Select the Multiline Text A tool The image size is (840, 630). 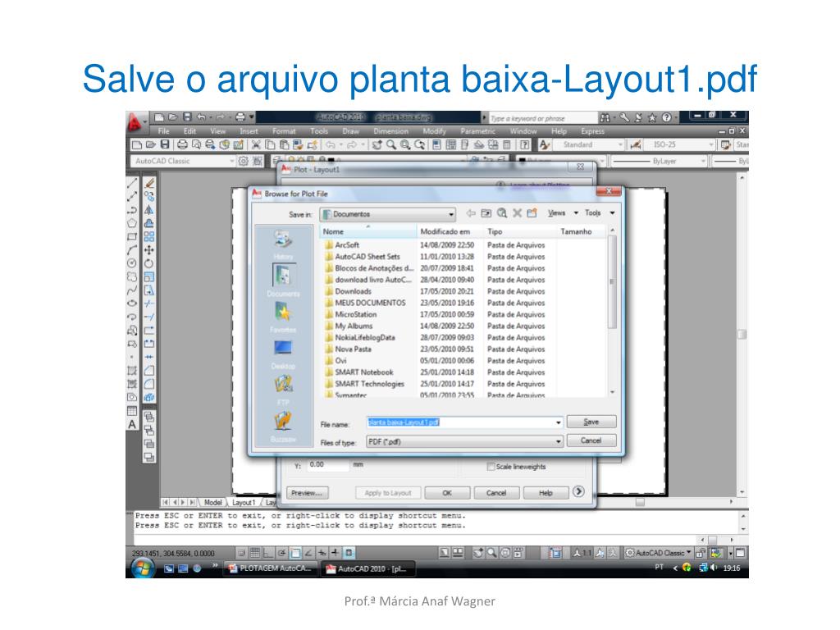click(x=132, y=425)
